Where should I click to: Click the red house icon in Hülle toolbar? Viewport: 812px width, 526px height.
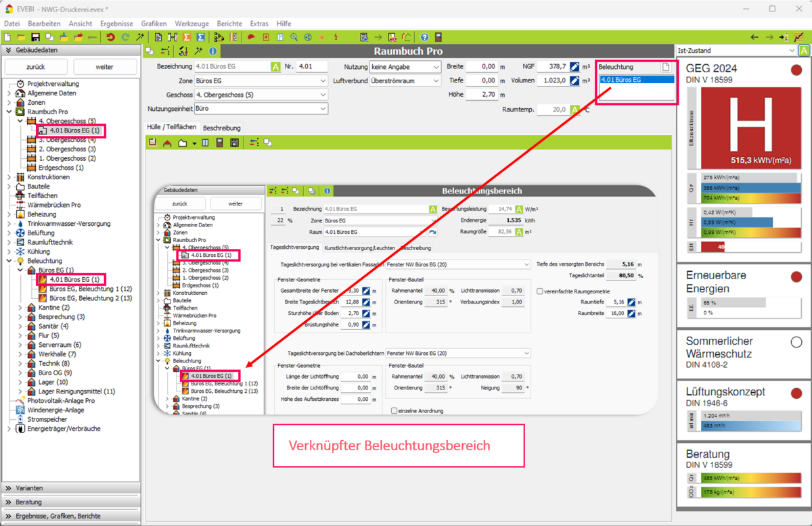[x=167, y=143]
